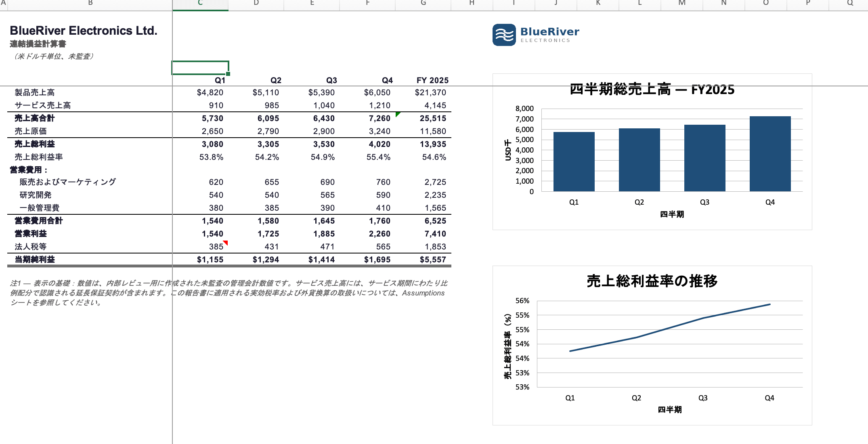Image resolution: width=868 pixels, height=444 pixels.
Task: Click the Q4 column heading cell
Action: click(367, 80)
